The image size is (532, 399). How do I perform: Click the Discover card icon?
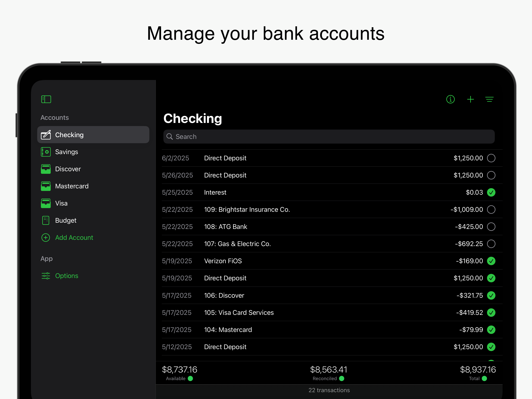(46, 169)
